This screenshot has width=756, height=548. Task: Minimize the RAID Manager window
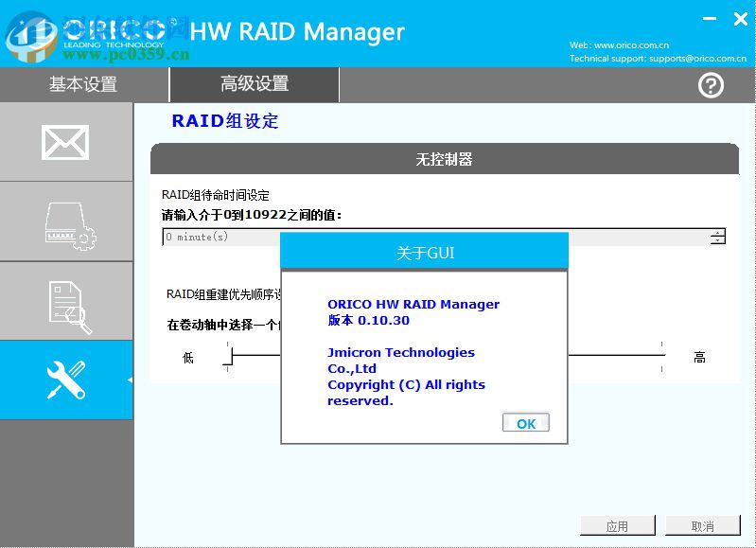[710, 19]
